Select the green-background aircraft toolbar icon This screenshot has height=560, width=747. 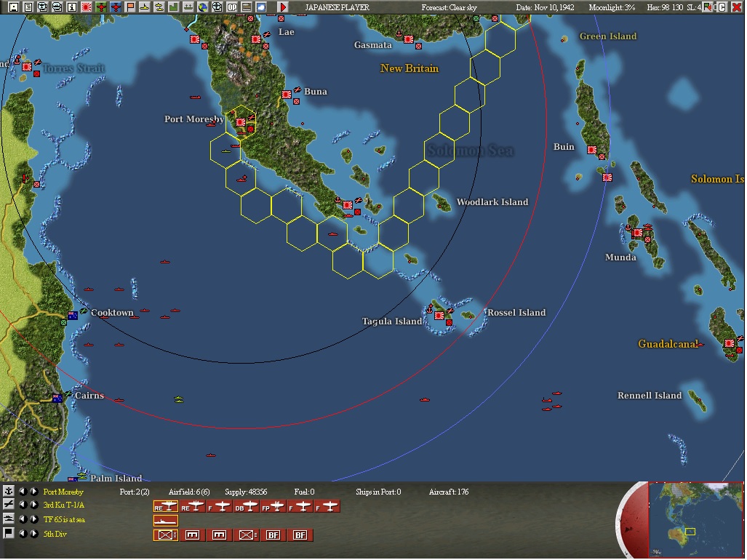101,7
